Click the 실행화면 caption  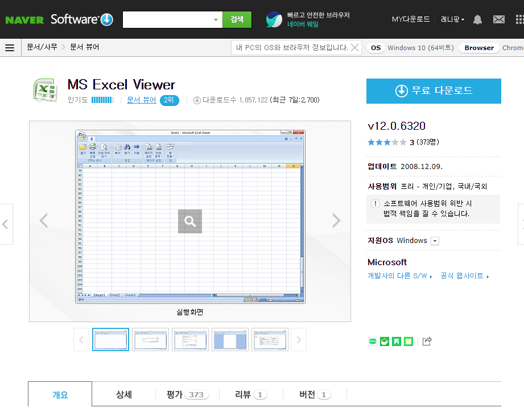pyautogui.click(x=190, y=312)
